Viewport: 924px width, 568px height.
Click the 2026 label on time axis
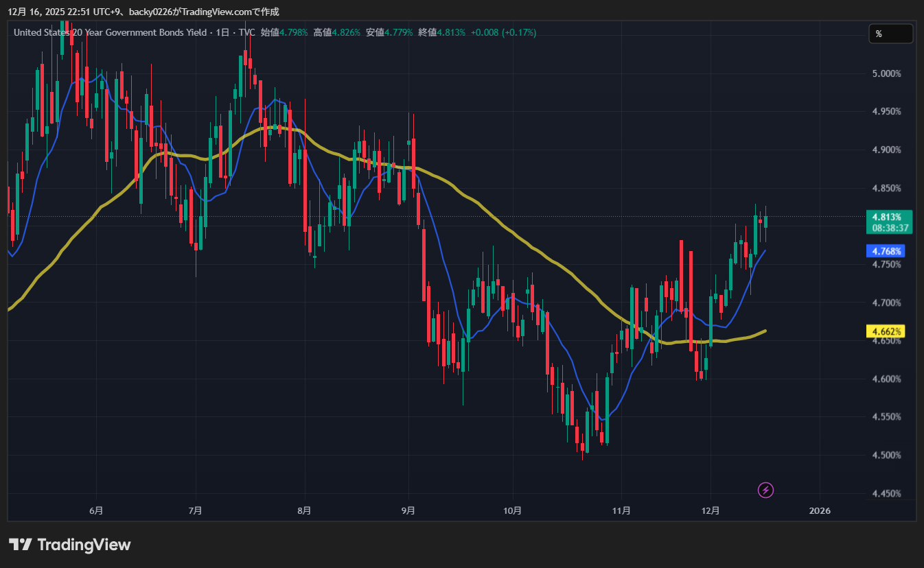pyautogui.click(x=820, y=510)
